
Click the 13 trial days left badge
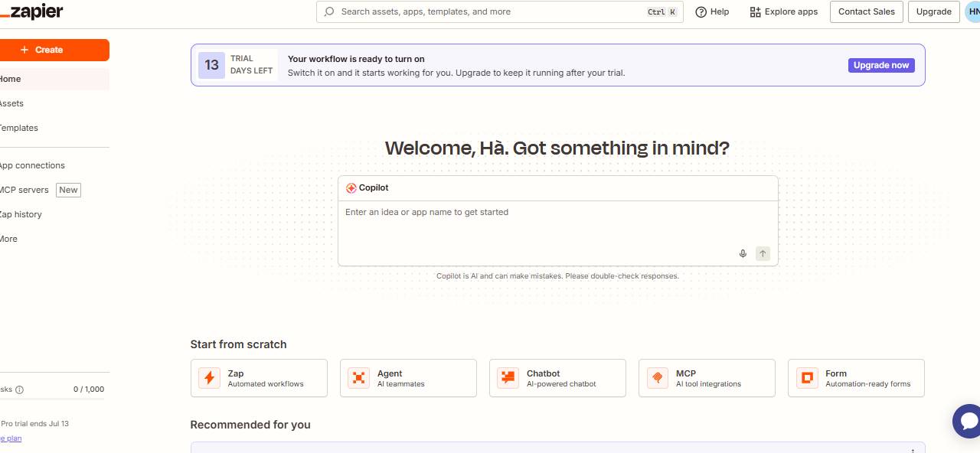click(x=237, y=65)
